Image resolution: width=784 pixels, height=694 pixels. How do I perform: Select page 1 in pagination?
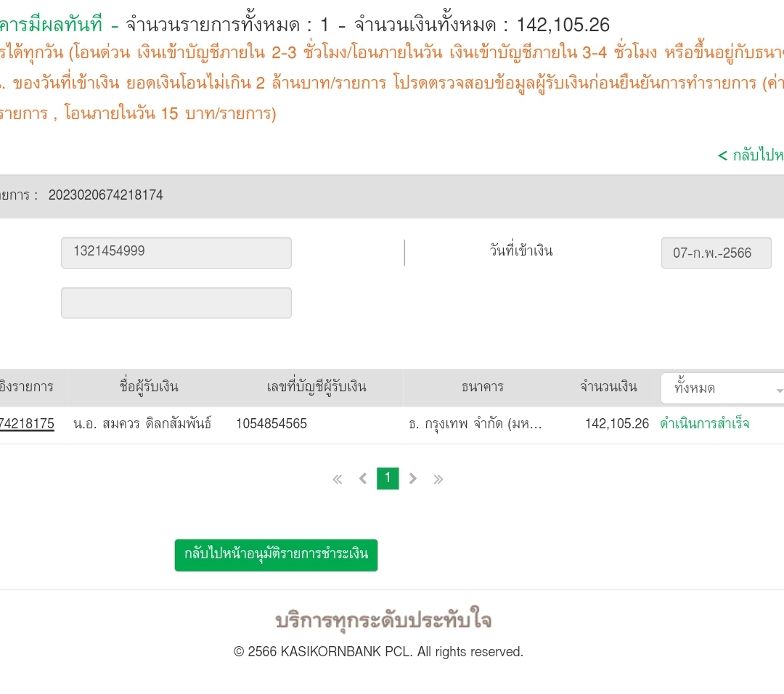pyautogui.click(x=388, y=478)
